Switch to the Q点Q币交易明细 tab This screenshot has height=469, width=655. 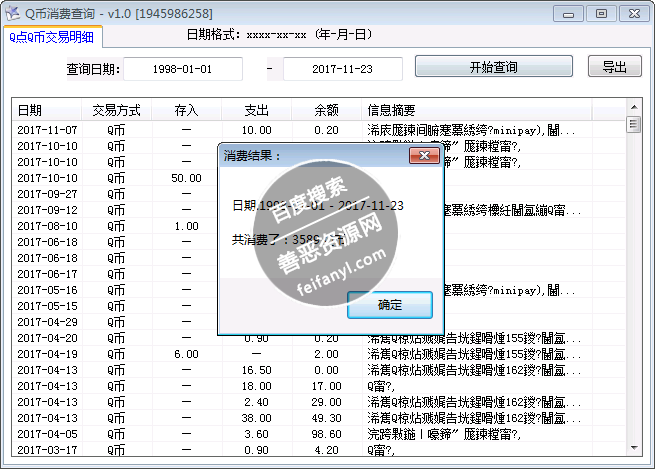(52, 35)
